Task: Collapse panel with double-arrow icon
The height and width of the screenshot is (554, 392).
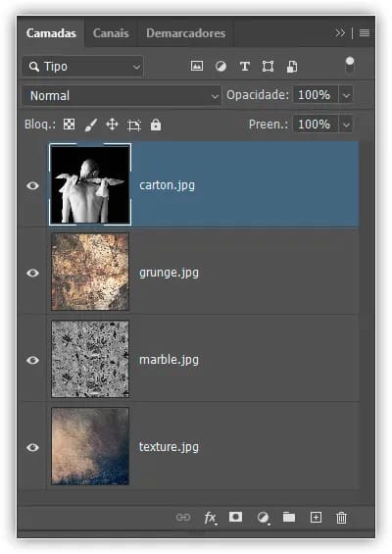Action: 340,33
